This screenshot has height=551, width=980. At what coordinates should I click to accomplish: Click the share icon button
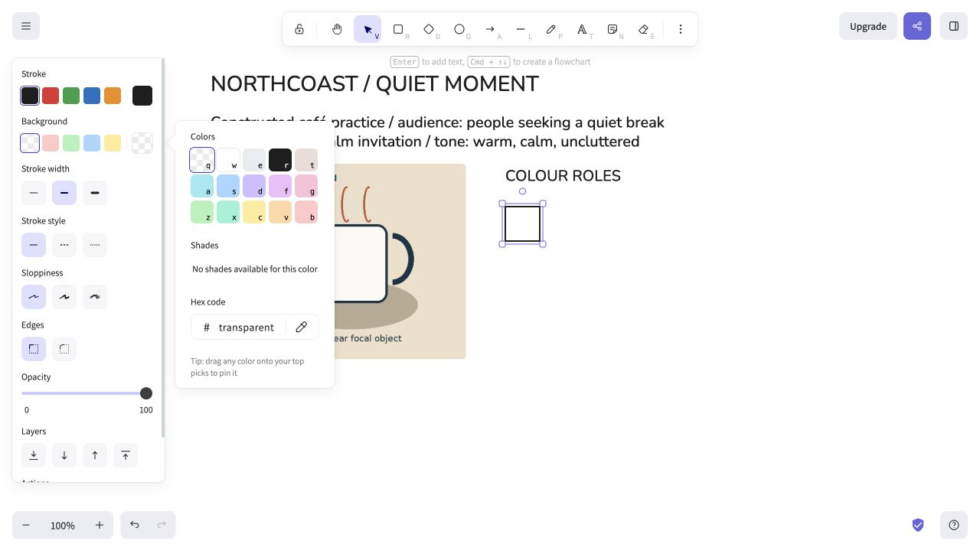[917, 26]
